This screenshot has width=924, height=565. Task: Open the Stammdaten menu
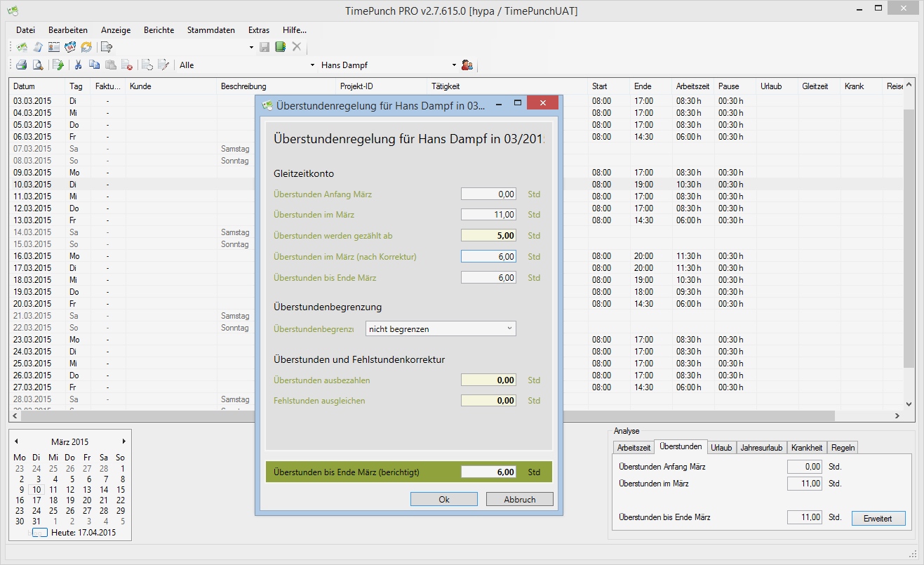pos(210,30)
